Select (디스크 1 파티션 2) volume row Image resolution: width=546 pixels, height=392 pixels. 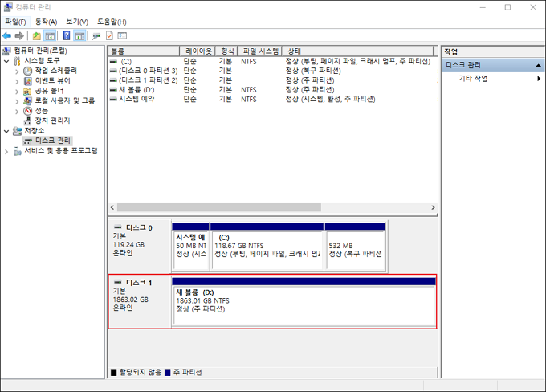tap(271, 80)
